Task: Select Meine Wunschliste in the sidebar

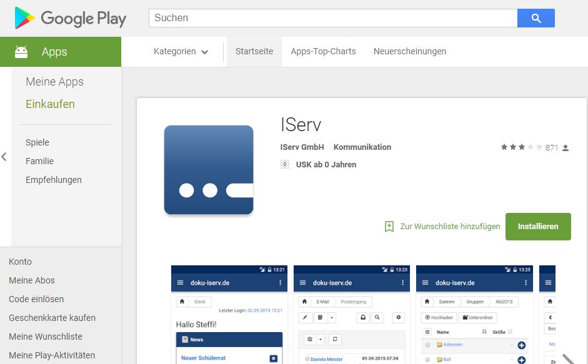Action: pos(46,337)
